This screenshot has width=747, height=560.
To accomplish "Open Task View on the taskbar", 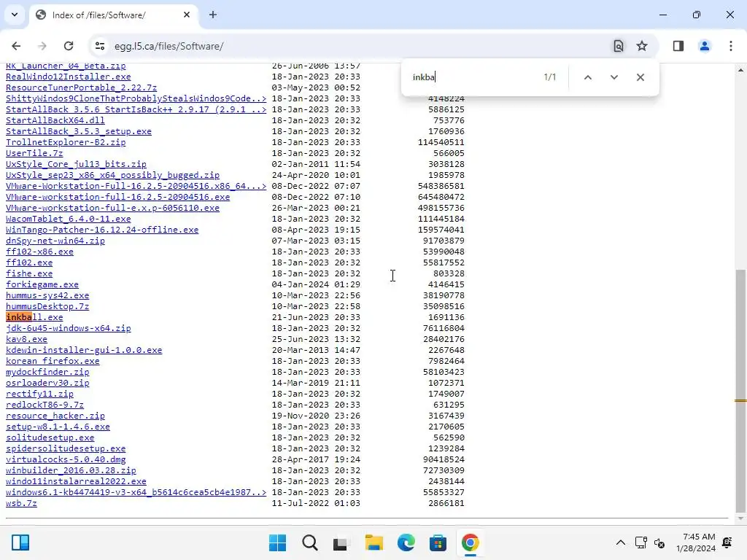I will pyautogui.click(x=341, y=542).
